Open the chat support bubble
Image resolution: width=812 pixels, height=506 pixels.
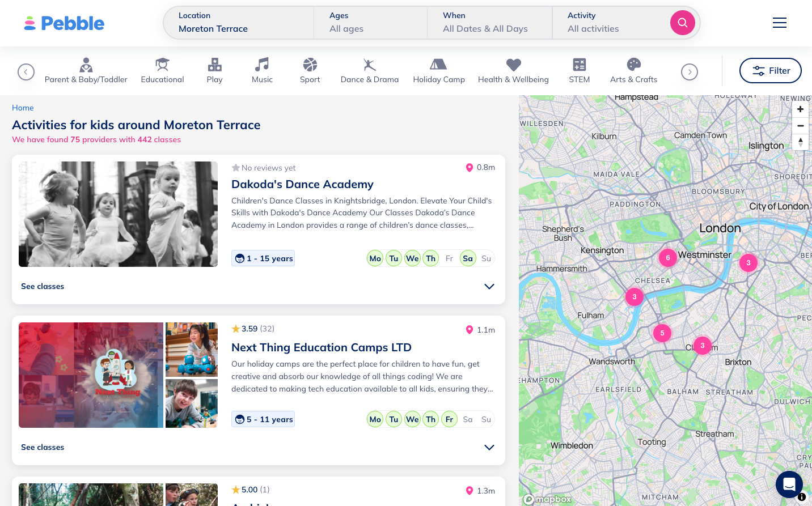click(789, 484)
